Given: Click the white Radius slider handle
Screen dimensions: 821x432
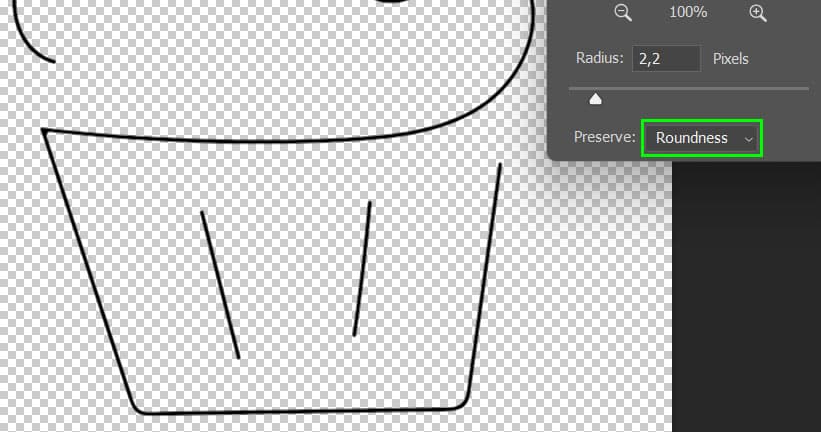Looking at the screenshot, I should 596,98.
